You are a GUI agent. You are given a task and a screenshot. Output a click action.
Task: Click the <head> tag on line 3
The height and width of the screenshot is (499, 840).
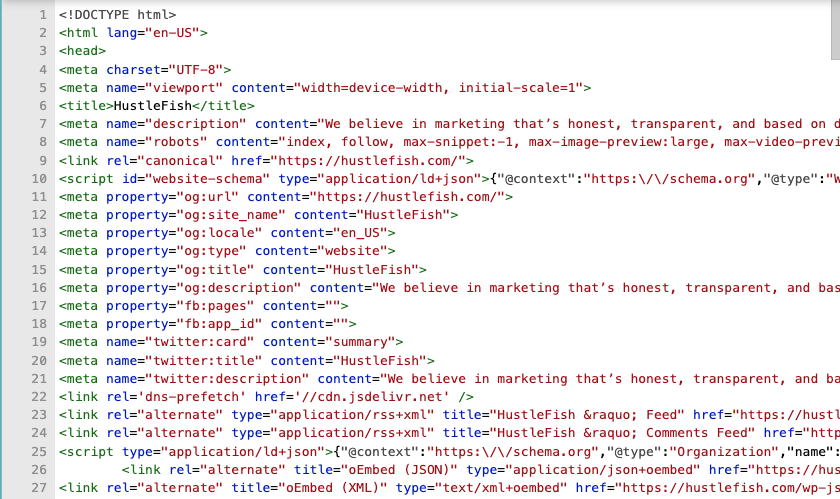[82, 51]
